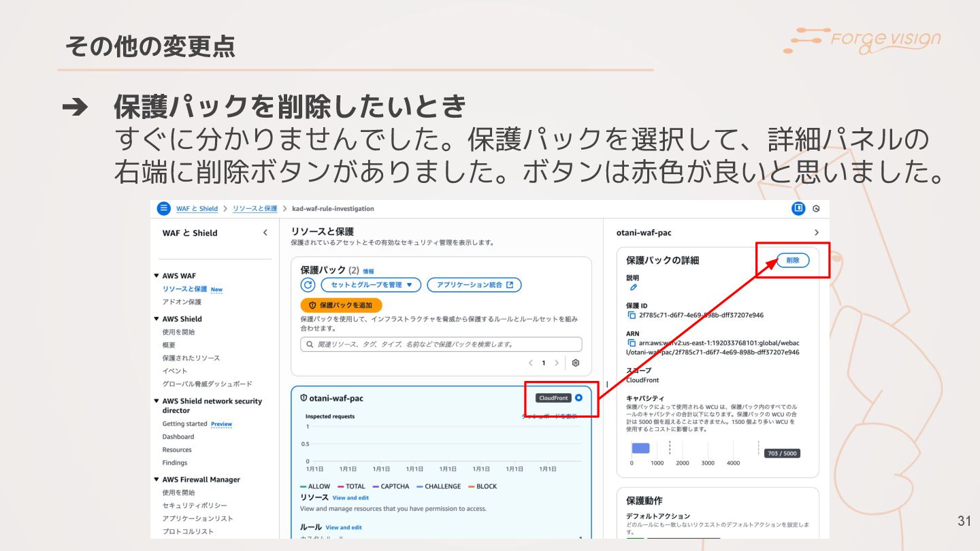Click the Forge Vision logo
The image size is (980, 551).
pyautogui.click(x=862, y=39)
